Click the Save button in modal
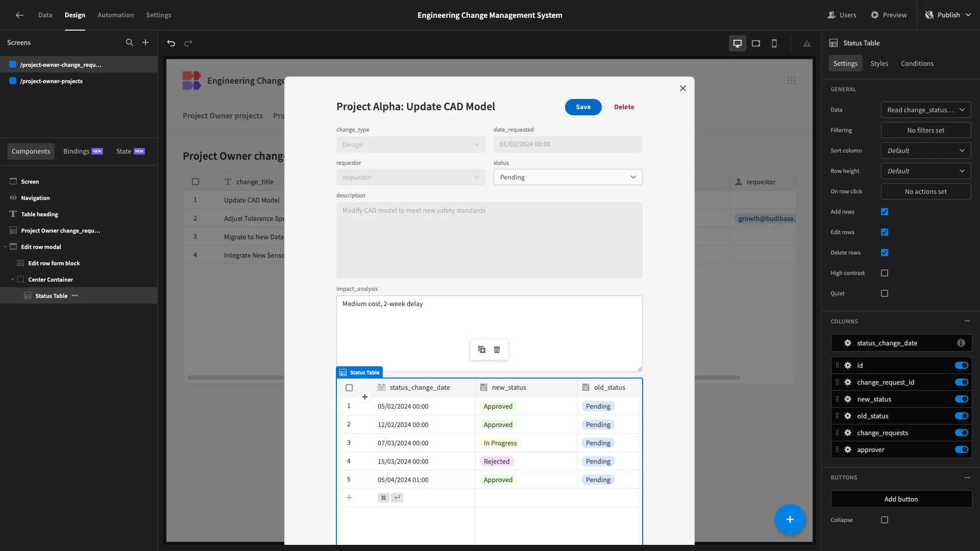 click(x=583, y=107)
